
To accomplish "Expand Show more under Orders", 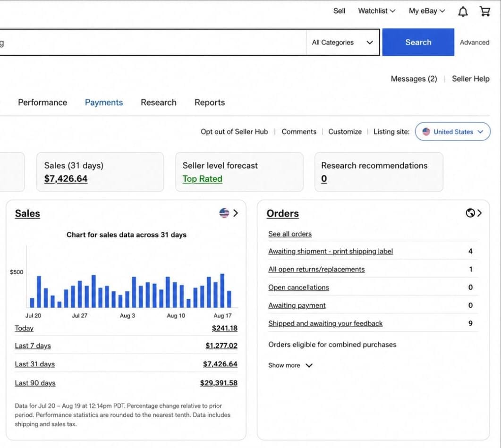I will tap(290, 365).
